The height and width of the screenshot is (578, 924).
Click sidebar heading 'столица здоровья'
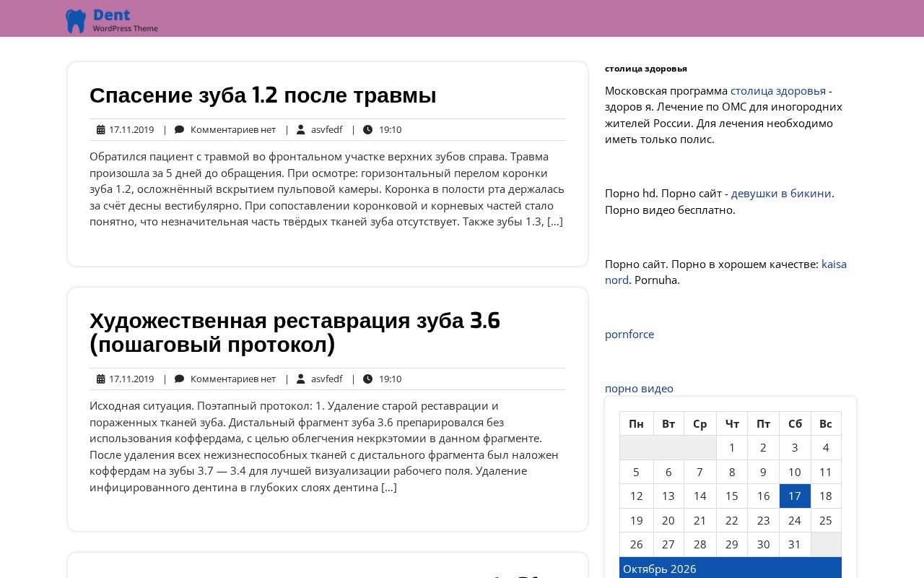(x=646, y=69)
